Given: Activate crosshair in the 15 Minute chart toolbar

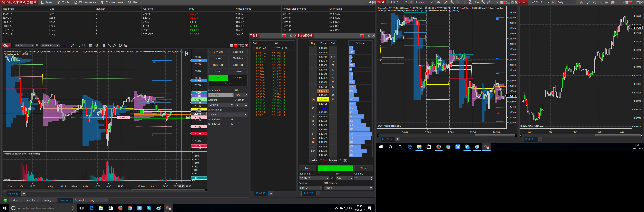Looking at the screenshot, I should tap(91, 45).
